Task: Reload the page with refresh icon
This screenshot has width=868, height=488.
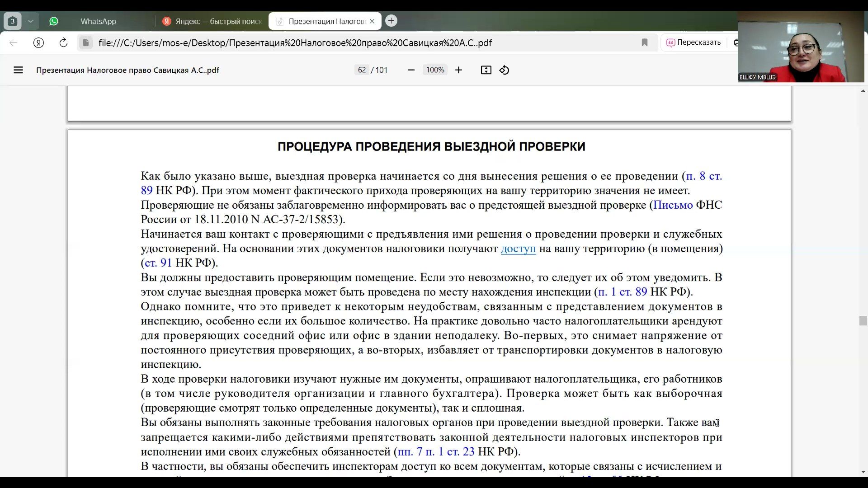Action: pyautogui.click(x=63, y=43)
